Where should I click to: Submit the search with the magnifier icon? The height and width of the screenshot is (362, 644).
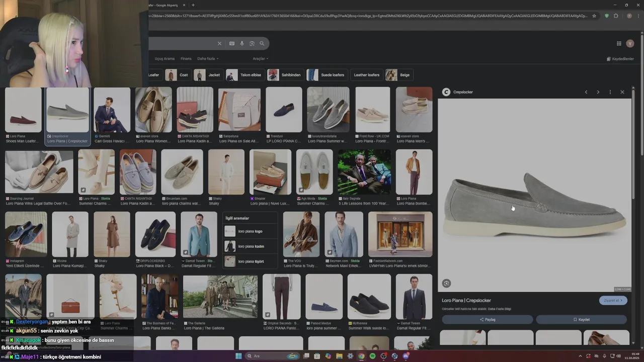point(262,44)
